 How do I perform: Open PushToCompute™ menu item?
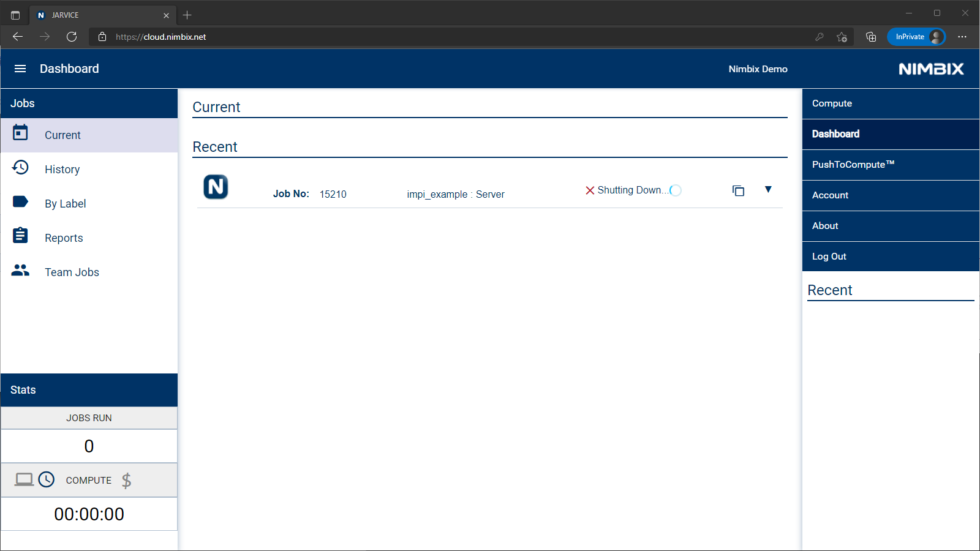(x=891, y=165)
